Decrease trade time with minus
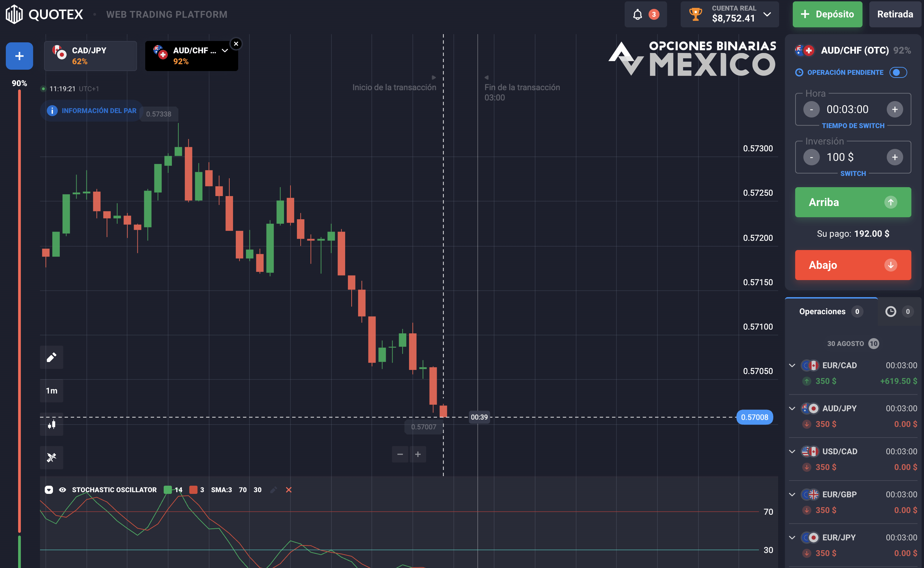924x568 pixels. (x=811, y=109)
